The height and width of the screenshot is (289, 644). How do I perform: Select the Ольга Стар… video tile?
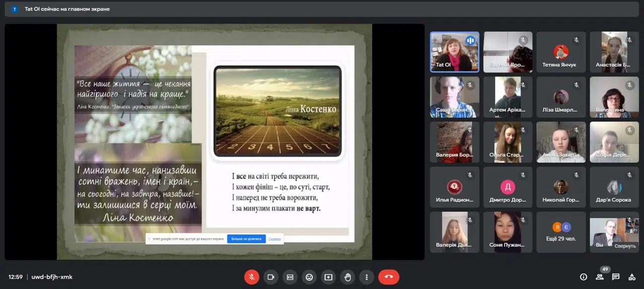coord(508,142)
